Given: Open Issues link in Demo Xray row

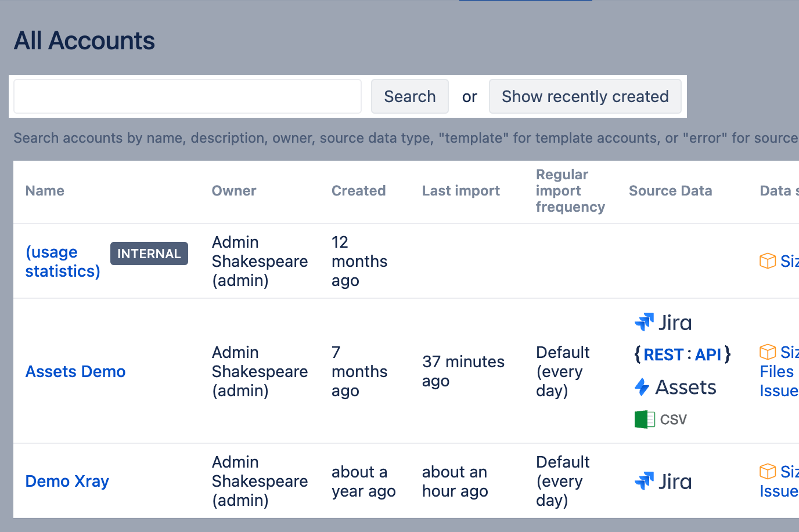Looking at the screenshot, I should tap(779, 491).
